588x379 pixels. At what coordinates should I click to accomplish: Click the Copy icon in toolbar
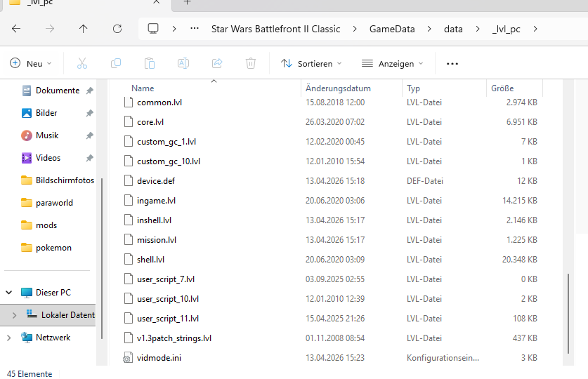pyautogui.click(x=116, y=63)
